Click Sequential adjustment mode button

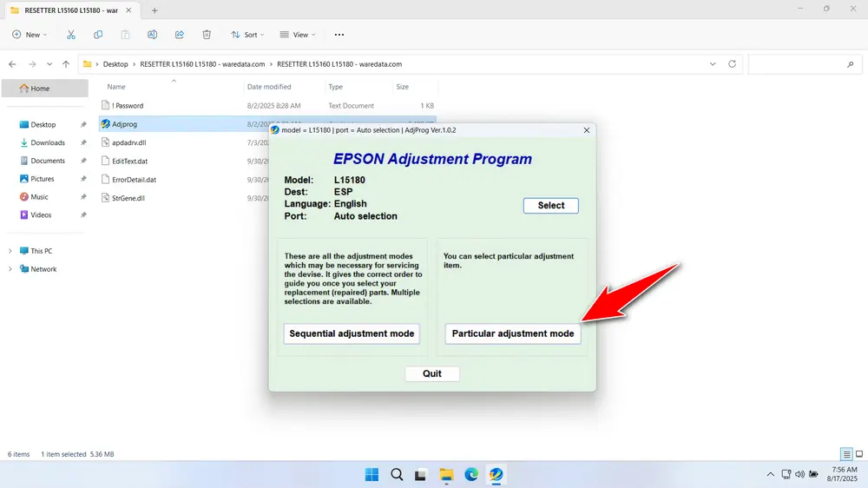click(x=352, y=333)
